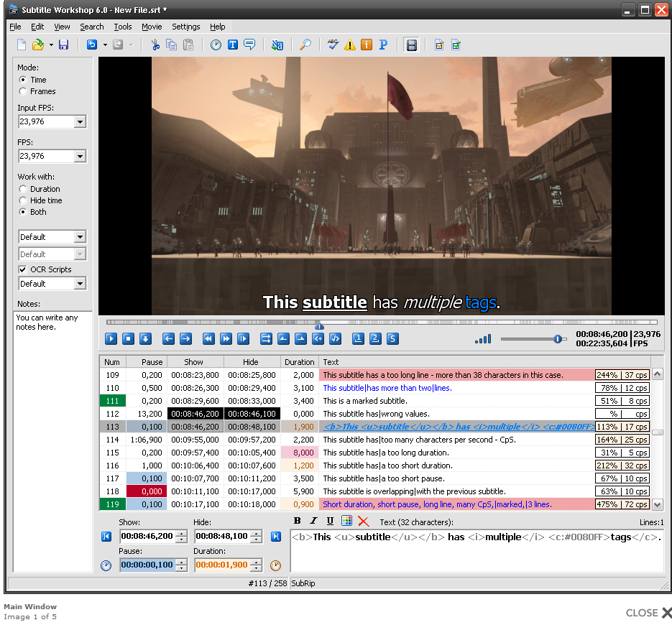Open the View menu
The width and height of the screenshot is (672, 630).
tap(62, 27)
